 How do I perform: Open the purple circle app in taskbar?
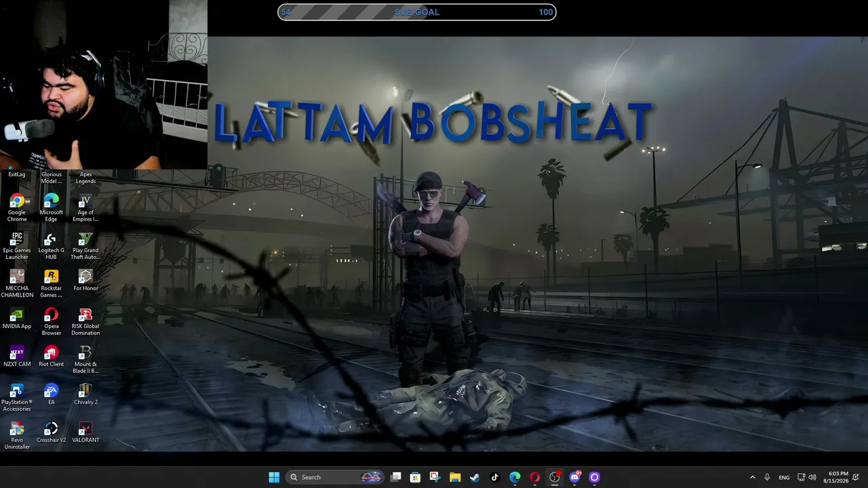tap(594, 477)
